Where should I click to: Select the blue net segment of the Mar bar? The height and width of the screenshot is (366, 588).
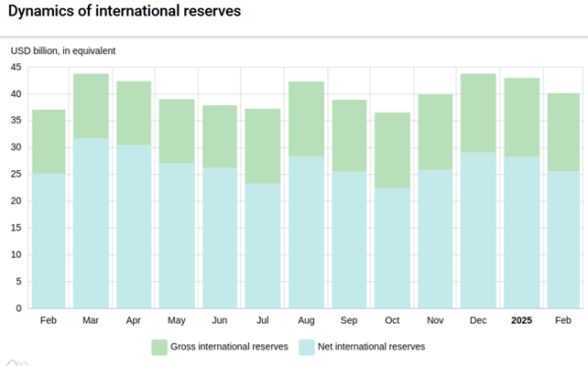pyautogui.click(x=91, y=223)
